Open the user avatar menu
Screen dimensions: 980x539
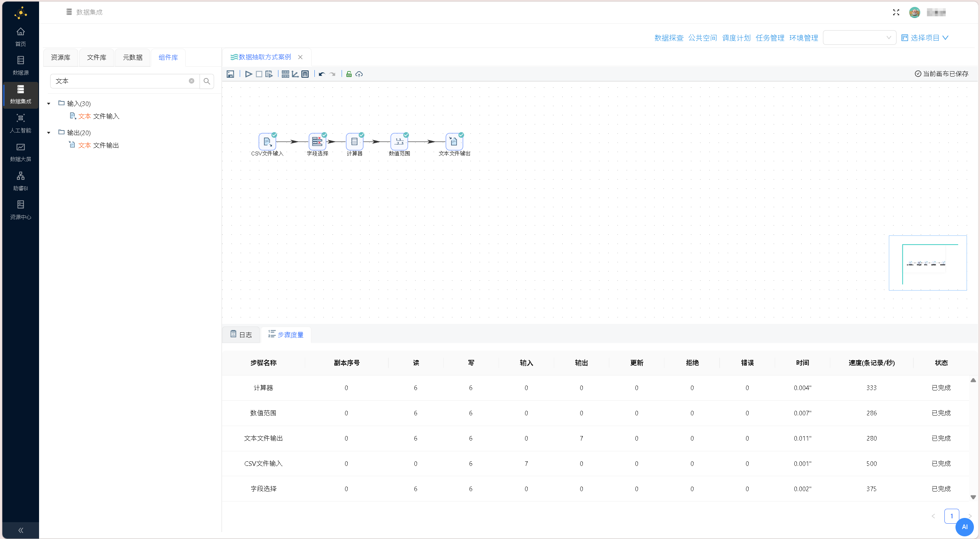tap(915, 13)
